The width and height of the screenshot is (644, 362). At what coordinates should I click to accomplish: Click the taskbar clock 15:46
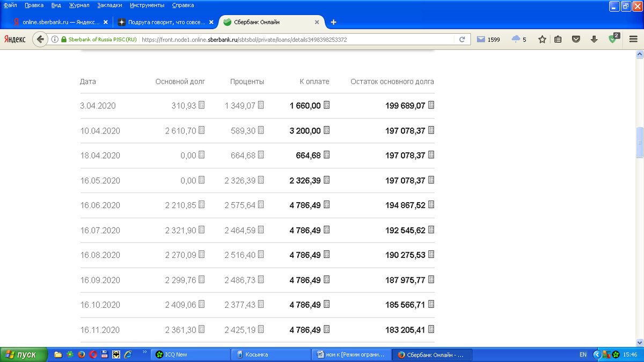pyautogui.click(x=631, y=354)
